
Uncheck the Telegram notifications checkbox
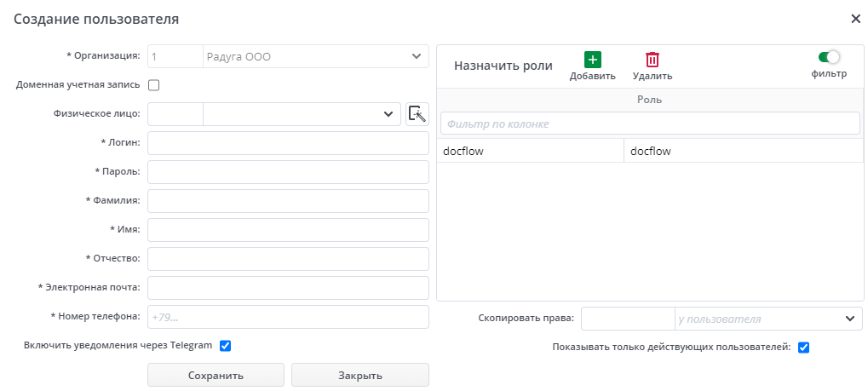[225, 346]
